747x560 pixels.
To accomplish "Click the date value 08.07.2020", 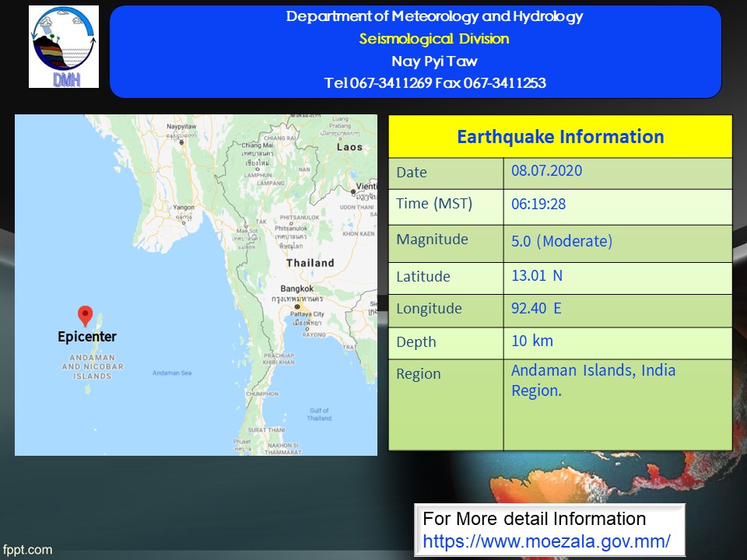I will 546,171.
